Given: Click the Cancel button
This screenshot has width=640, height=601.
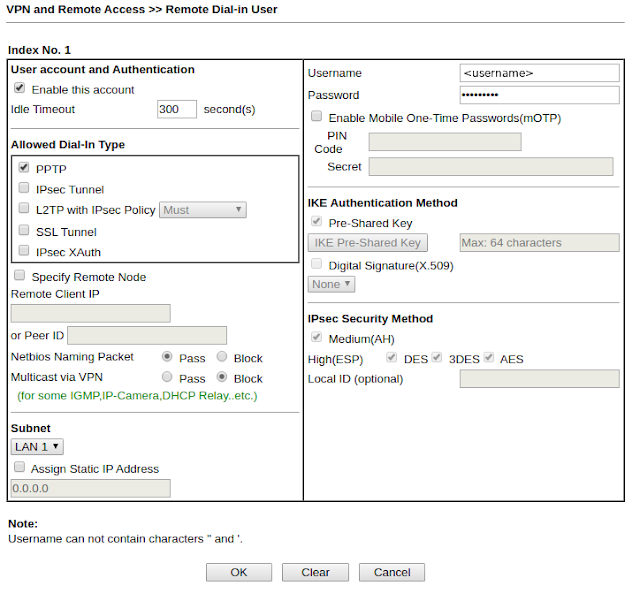Looking at the screenshot, I should [392, 572].
